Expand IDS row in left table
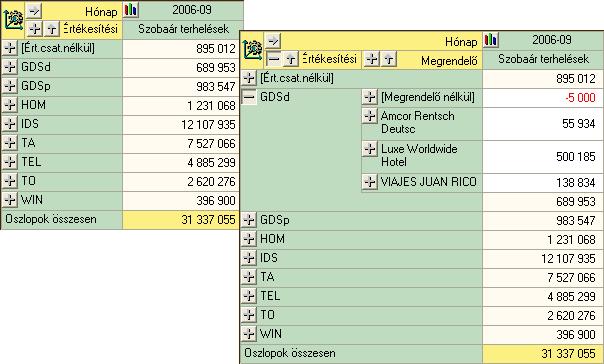This screenshot has width=604, height=364. point(10,124)
